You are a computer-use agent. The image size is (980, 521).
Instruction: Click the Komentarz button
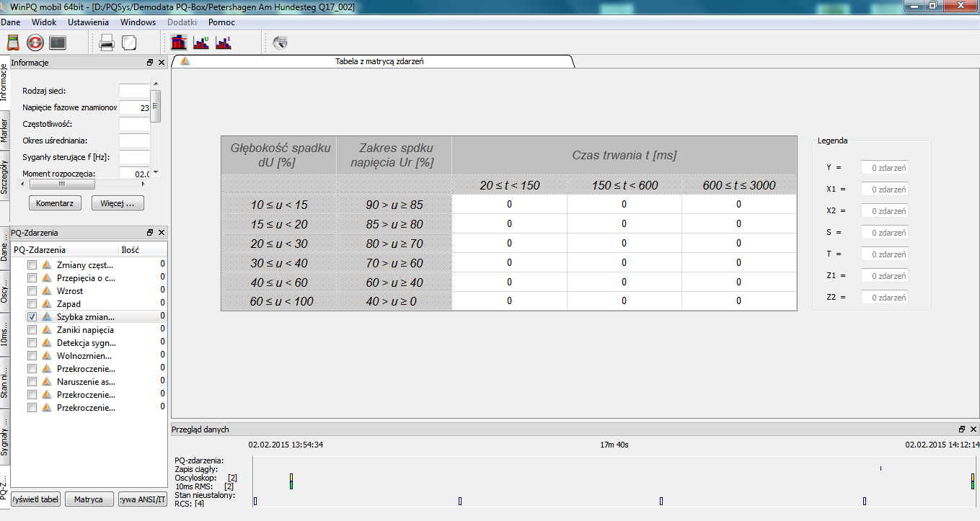[x=55, y=203]
